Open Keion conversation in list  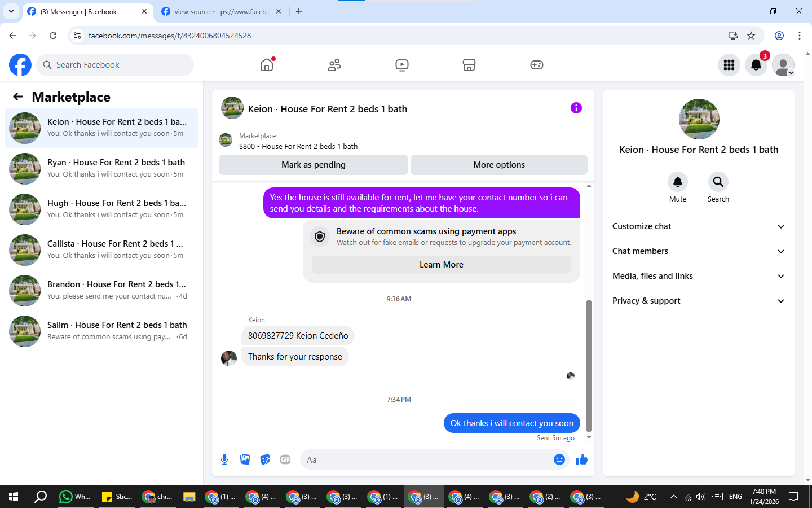(101, 128)
